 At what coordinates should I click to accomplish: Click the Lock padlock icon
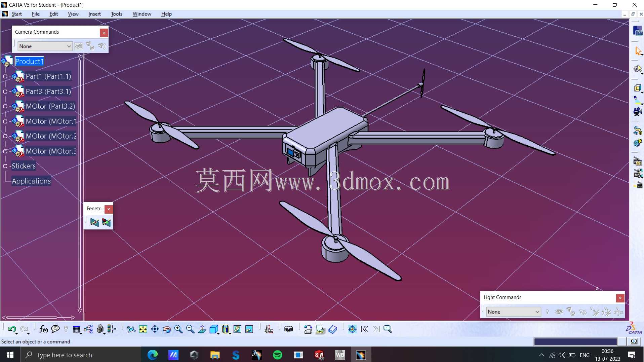click(x=100, y=329)
